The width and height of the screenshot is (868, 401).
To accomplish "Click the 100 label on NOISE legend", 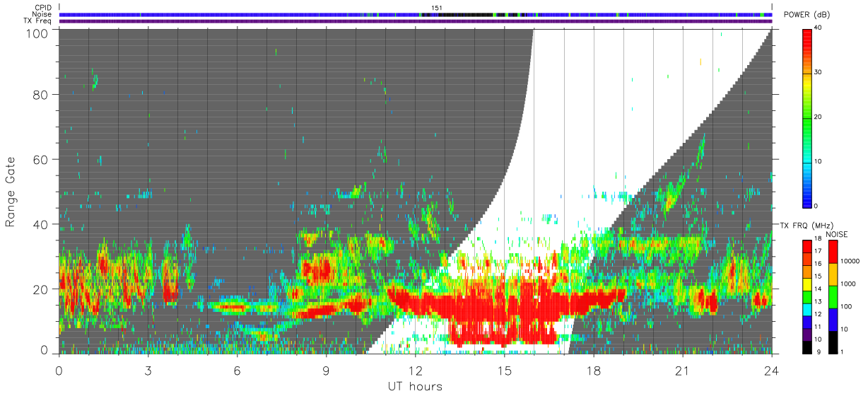I will point(848,306).
